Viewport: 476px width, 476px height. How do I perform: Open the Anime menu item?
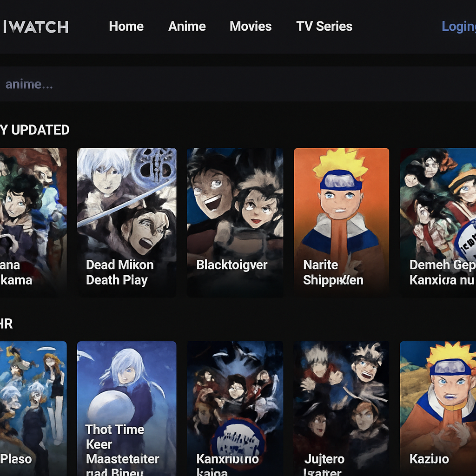(x=187, y=26)
